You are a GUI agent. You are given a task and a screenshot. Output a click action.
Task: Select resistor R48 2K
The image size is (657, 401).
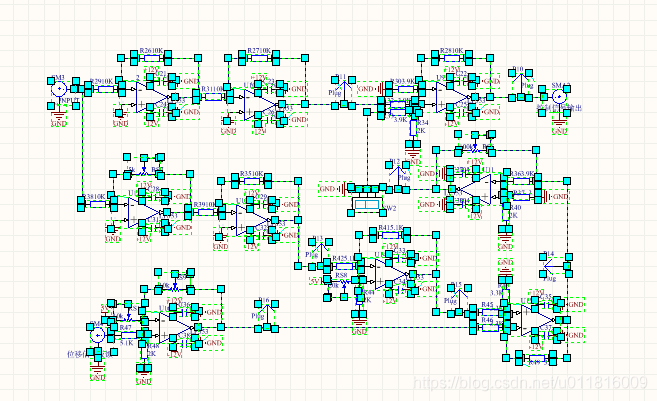pyautogui.click(x=144, y=351)
